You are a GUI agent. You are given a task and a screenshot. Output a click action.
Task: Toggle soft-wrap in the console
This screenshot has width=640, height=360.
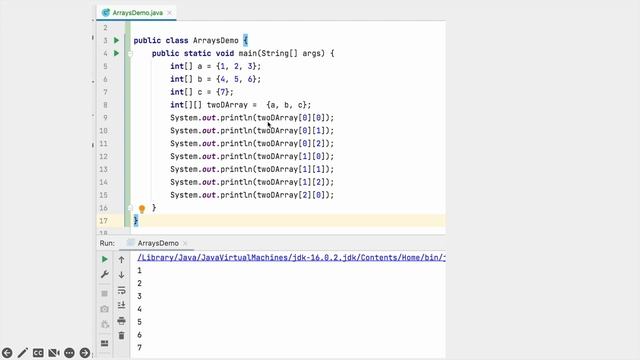click(121, 290)
